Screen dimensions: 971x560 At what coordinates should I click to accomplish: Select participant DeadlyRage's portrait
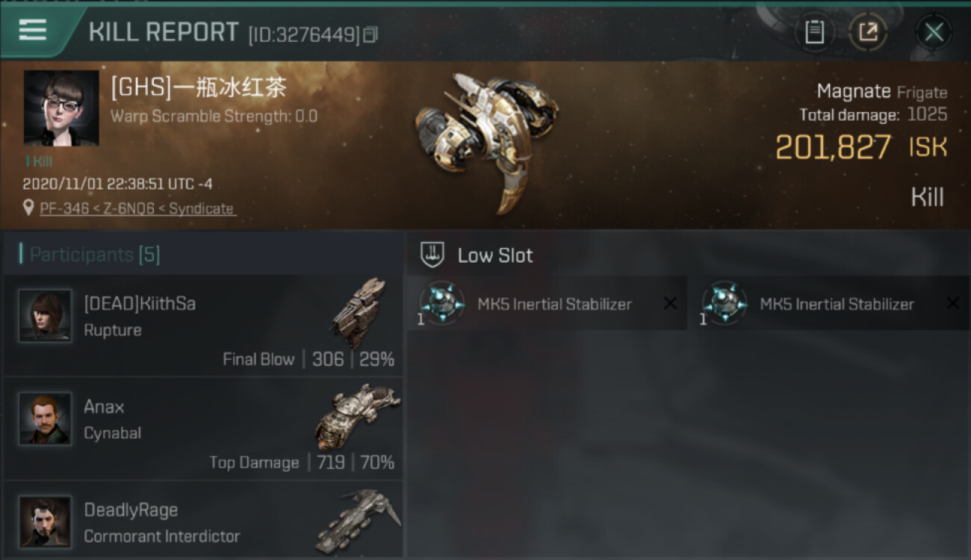coord(45,521)
